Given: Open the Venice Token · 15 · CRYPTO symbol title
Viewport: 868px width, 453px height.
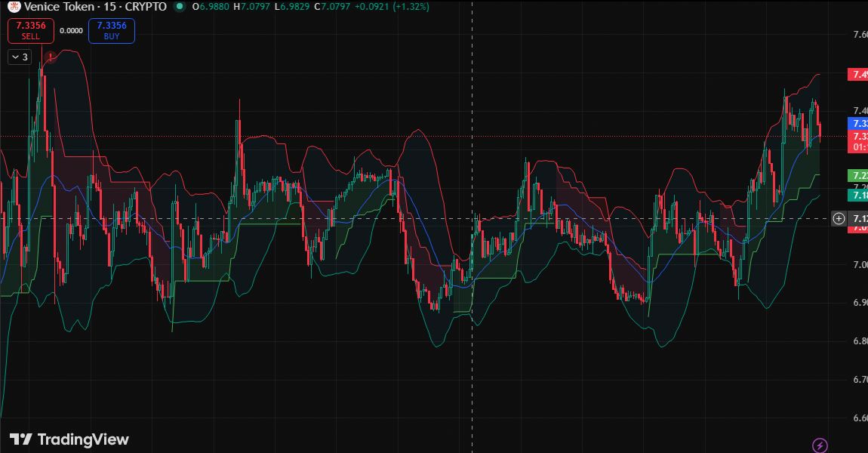Looking at the screenshot, I should (95, 7).
